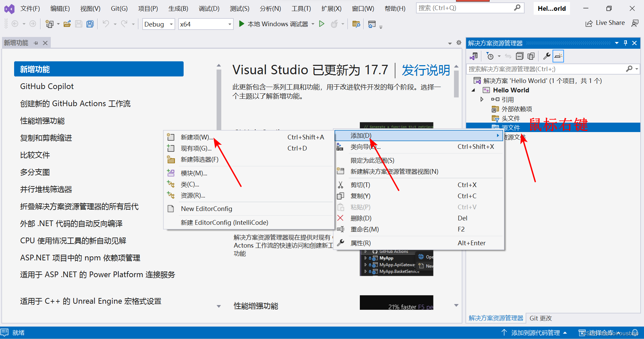Click the navigate forward arrow in toolbar
Viewport: 644px width, 339px height.
pos(33,24)
